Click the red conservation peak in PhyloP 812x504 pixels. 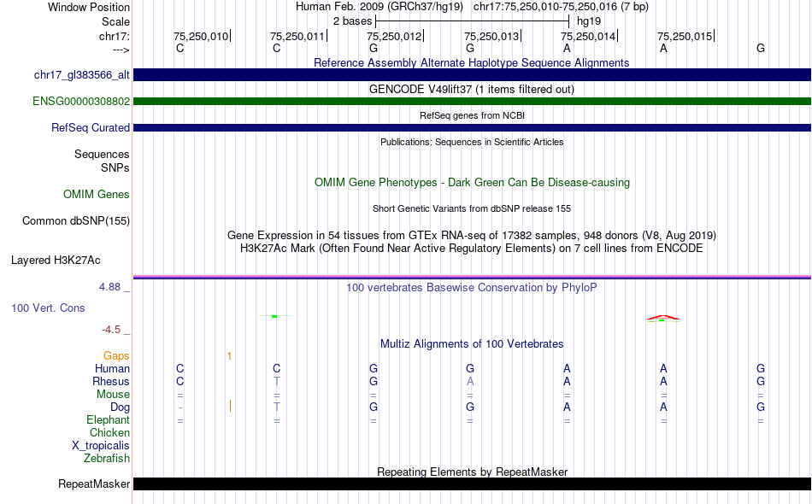point(663,317)
